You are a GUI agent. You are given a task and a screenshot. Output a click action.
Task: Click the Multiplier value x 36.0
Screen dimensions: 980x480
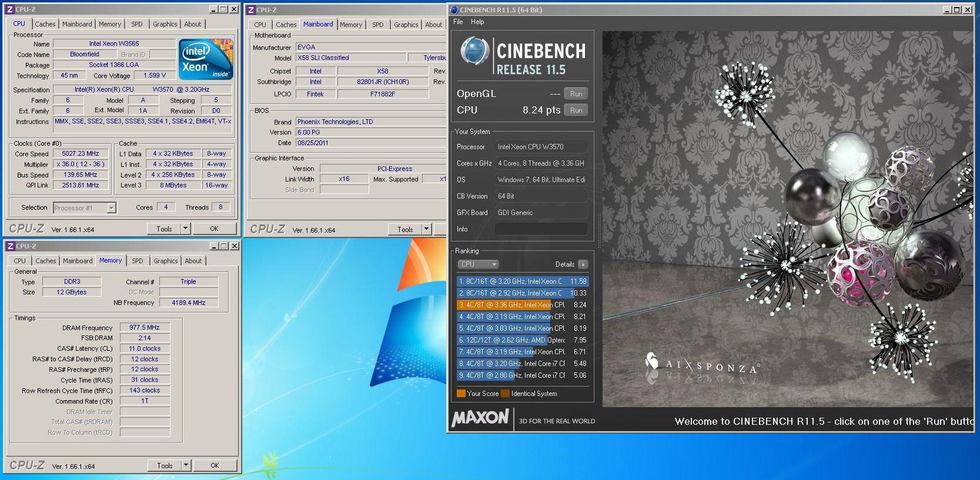coord(81,164)
